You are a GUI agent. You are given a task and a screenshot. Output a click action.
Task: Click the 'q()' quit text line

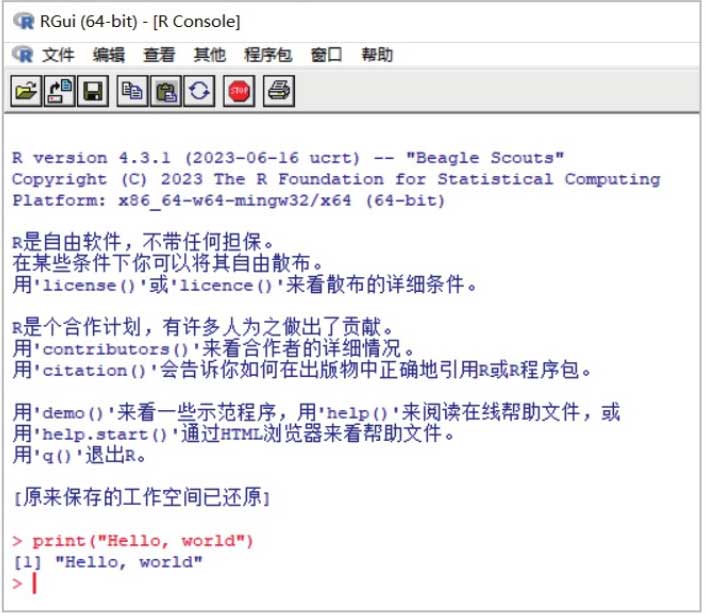click(79, 455)
